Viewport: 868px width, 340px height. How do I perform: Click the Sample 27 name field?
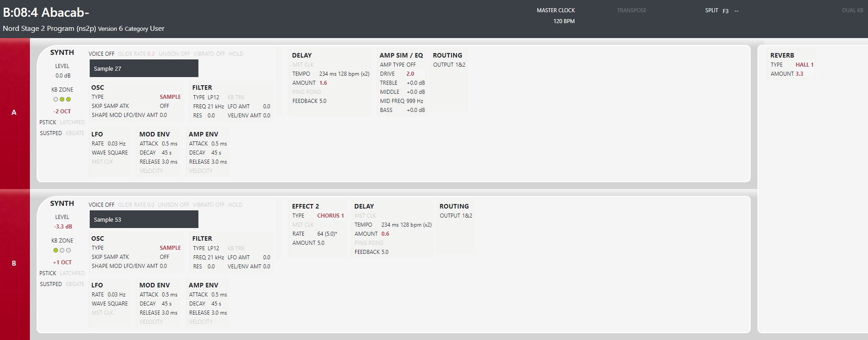[x=144, y=68]
